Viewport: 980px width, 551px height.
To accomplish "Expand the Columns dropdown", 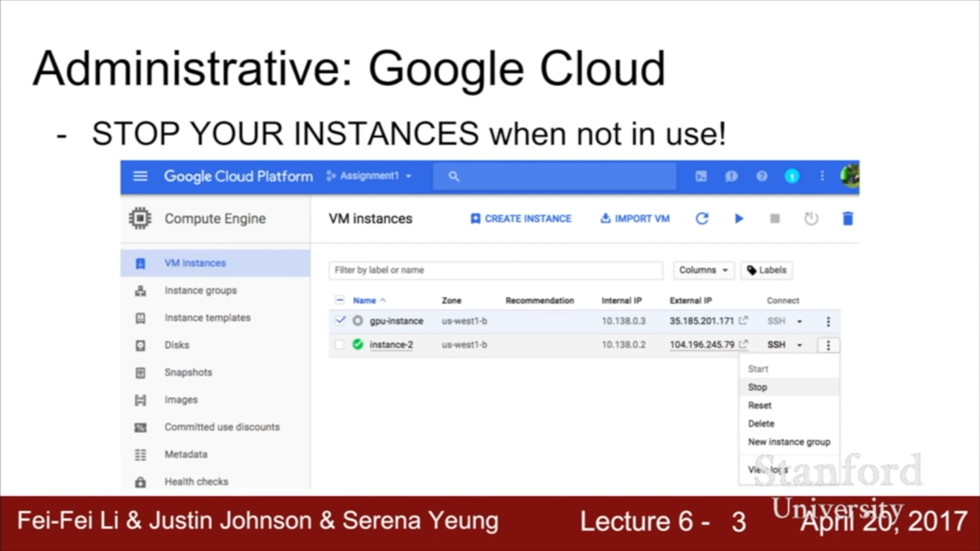I will point(703,270).
